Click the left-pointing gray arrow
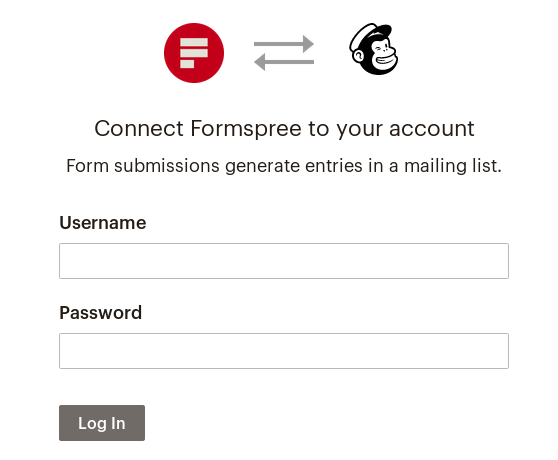558x460 pixels. (284, 62)
